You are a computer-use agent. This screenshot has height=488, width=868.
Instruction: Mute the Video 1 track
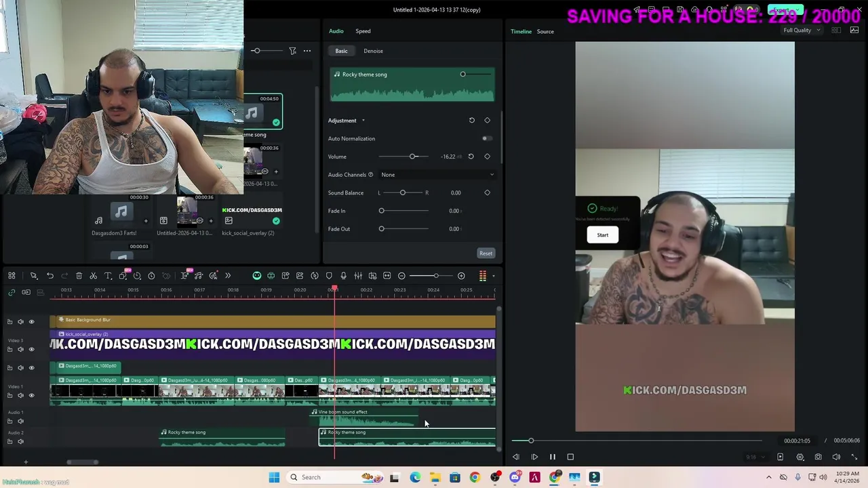pos(20,395)
